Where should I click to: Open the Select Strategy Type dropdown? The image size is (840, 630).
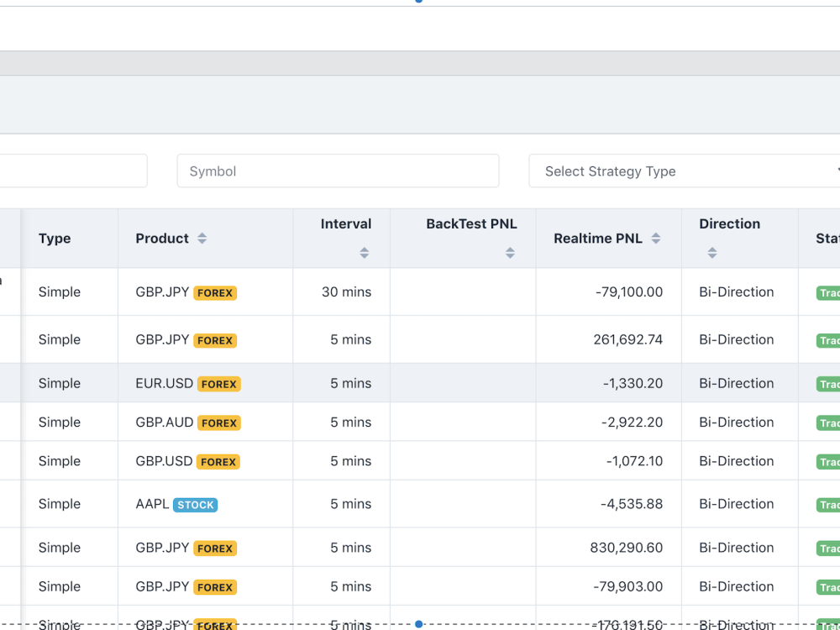tap(680, 171)
